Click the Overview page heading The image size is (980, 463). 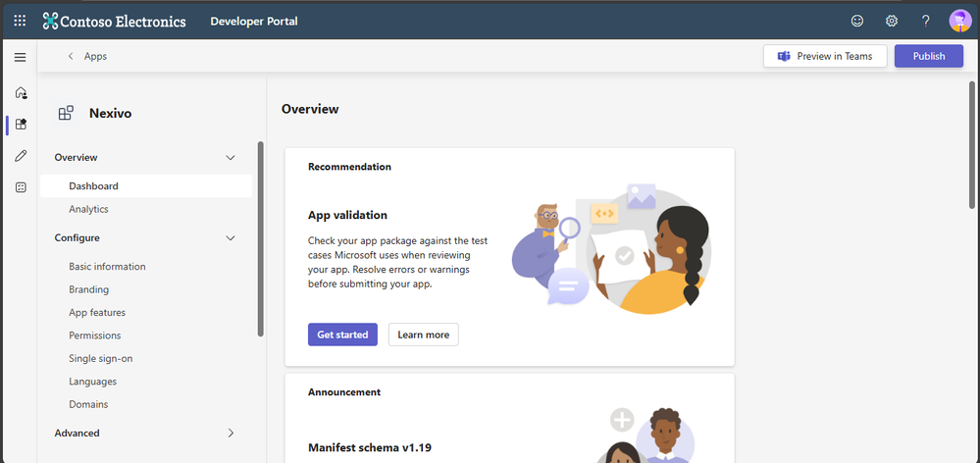tap(310, 109)
